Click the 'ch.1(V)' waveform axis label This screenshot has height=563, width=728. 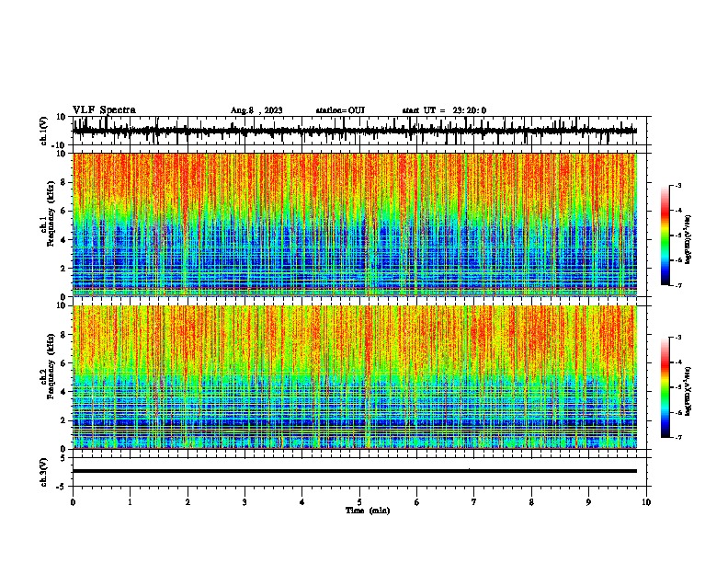44,131
